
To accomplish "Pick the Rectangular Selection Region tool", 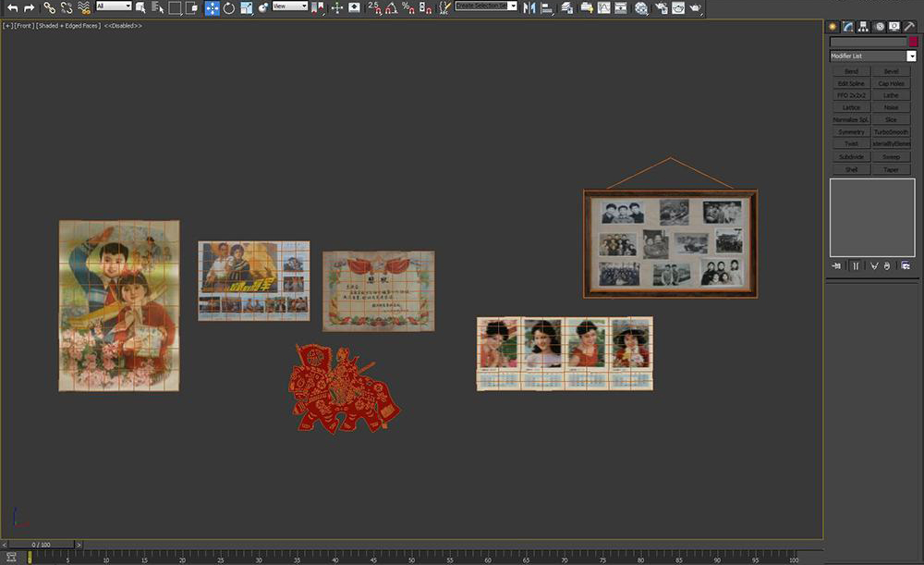I will tap(175, 7).
